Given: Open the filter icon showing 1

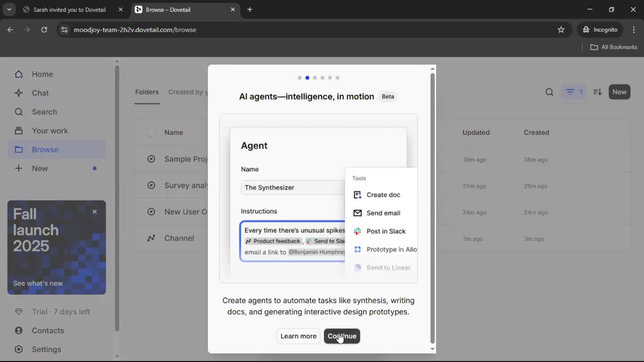Looking at the screenshot, I should tap(574, 92).
